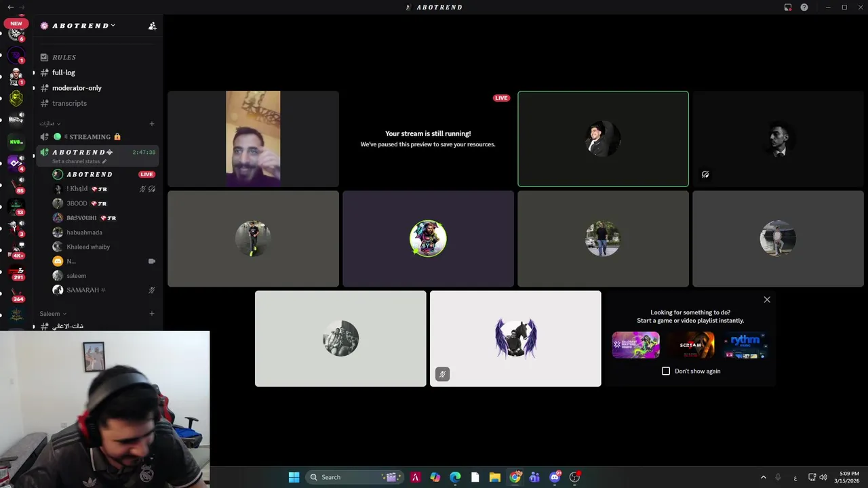Go forward using the title bar arrow
This screenshot has width=868, height=488.
click(22, 7)
